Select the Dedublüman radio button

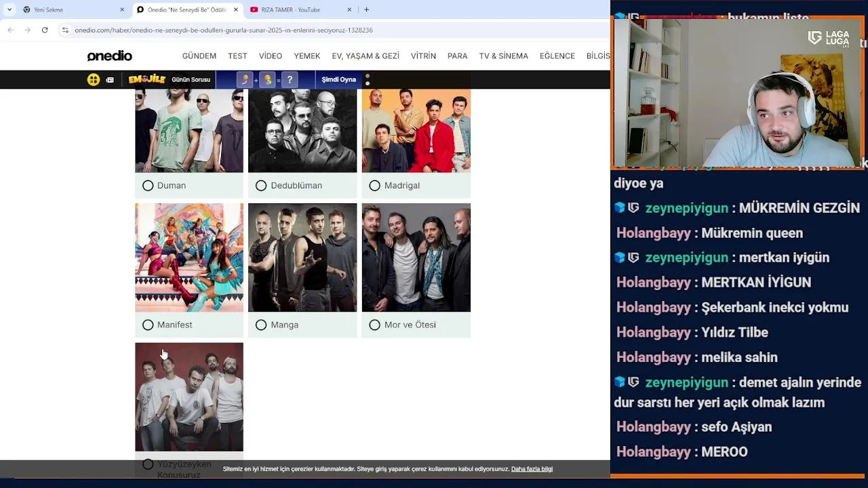pyautogui.click(x=261, y=186)
